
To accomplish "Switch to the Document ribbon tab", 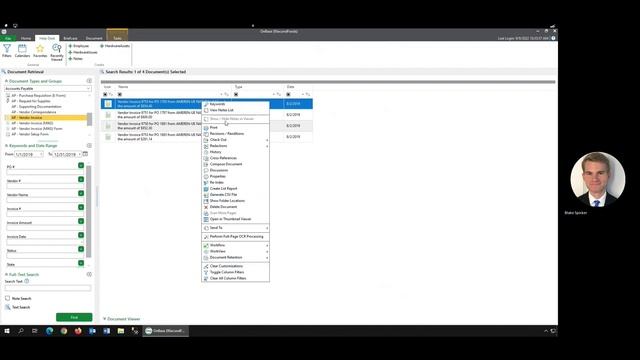I will [x=94, y=38].
